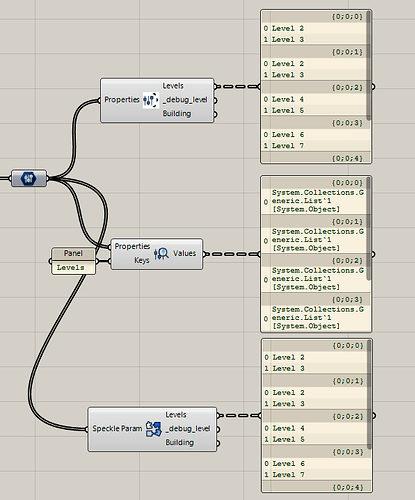Screen dimensions: 415x500
Task: Select the {0;0;2} branch header in the top panel
Action: click(316, 87)
